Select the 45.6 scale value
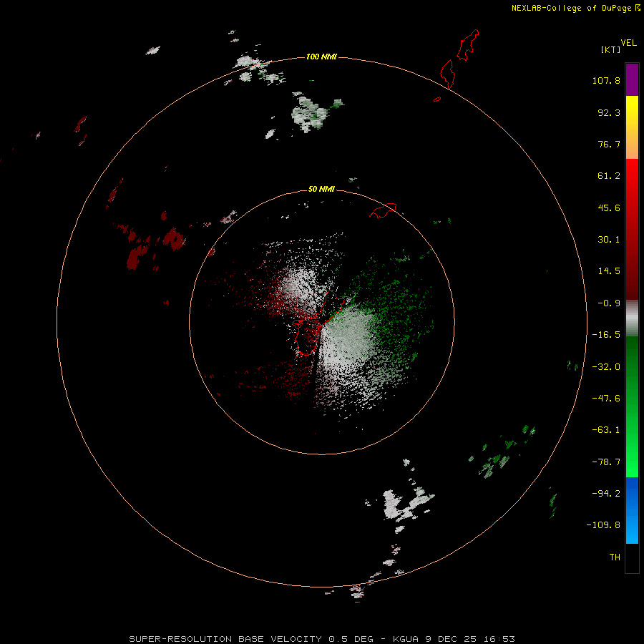 (x=609, y=208)
